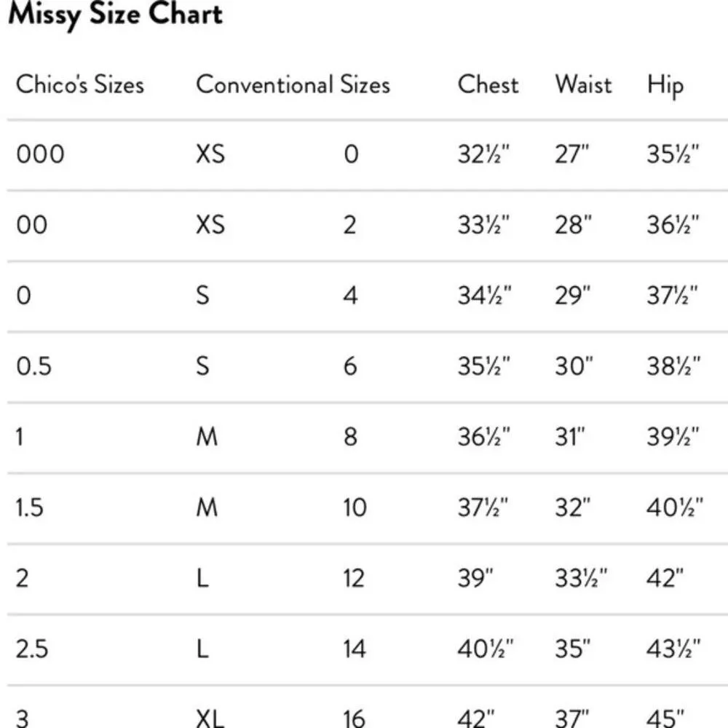Select Chico's size 1.5 cell

[29, 507]
